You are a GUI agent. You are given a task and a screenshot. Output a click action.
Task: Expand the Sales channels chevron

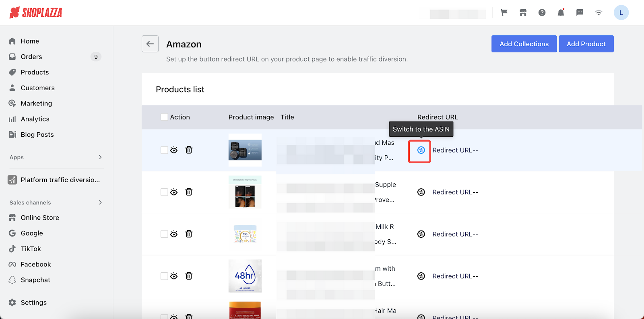(100, 202)
